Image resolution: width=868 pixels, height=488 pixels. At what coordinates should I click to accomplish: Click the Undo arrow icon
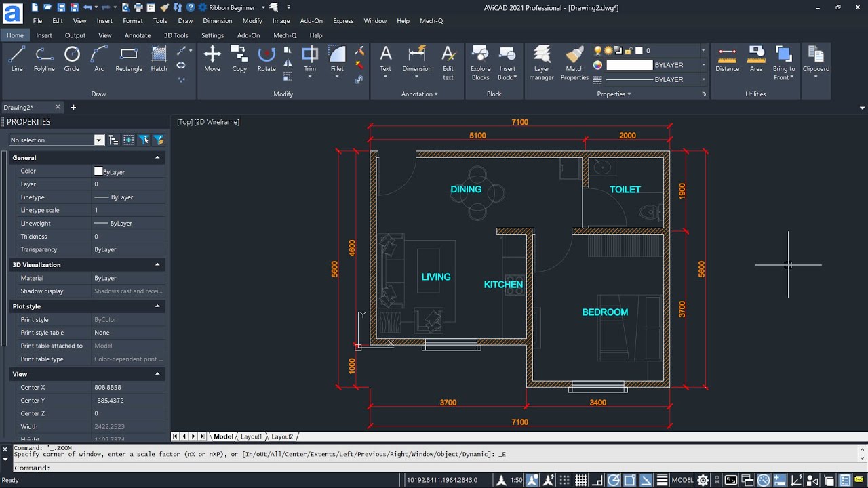coord(88,7)
